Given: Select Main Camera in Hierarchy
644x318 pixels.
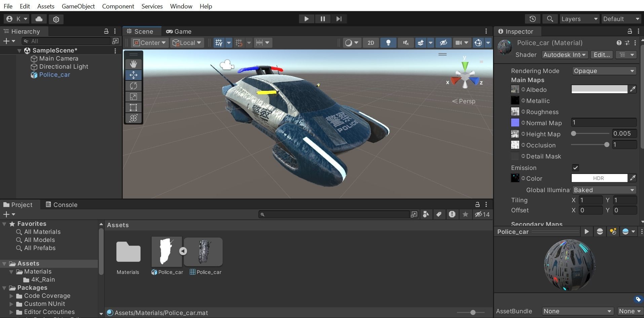Looking at the screenshot, I should (x=59, y=59).
